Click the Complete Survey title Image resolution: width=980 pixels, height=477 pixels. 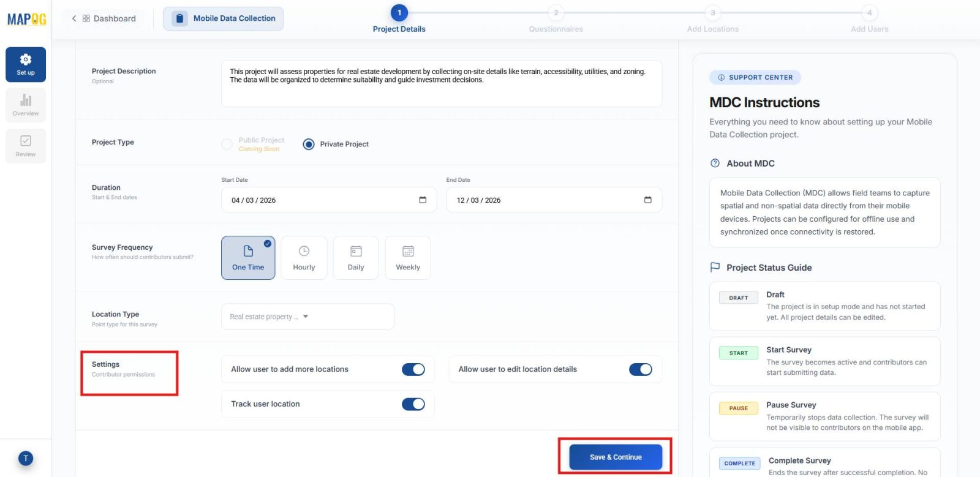coord(800,460)
